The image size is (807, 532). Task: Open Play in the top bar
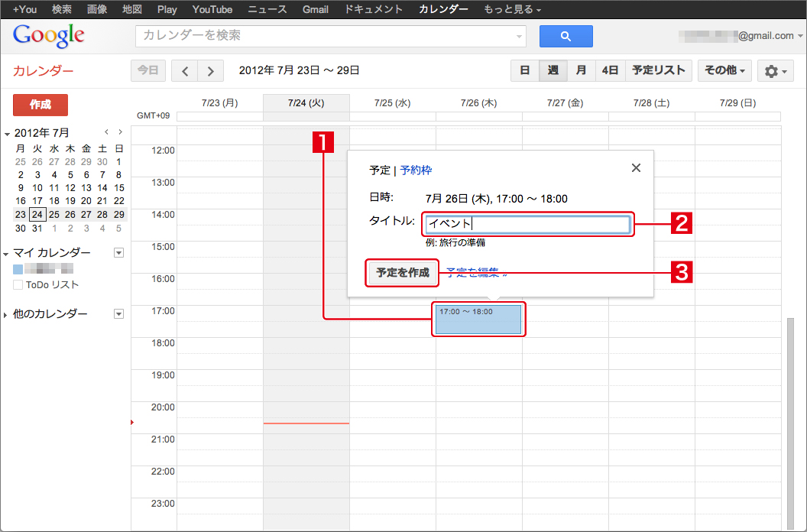(x=167, y=9)
